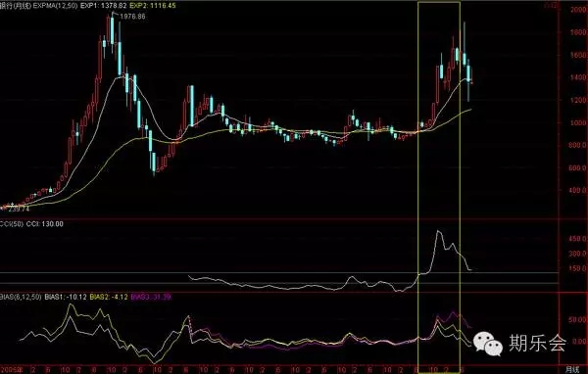Switch period using 月线 label at bottom-right
Image resolution: width=588 pixels, height=374 pixels.
click(x=572, y=369)
